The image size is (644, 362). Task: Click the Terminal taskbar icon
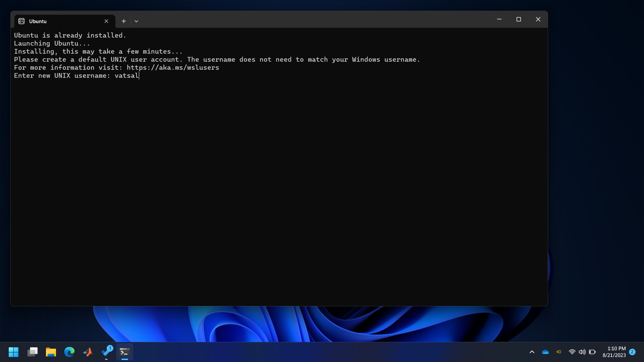[x=125, y=352]
